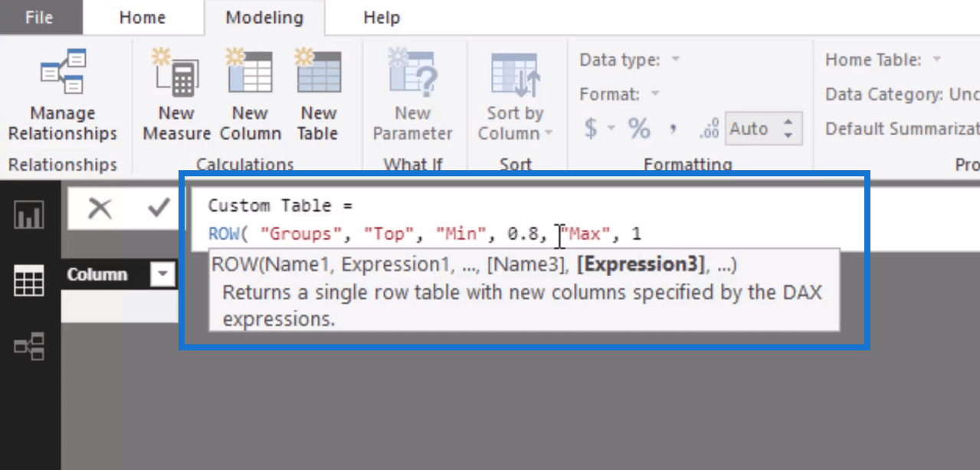Viewport: 980px width, 470px height.
Task: Open Manage Relationships
Action: tap(62, 96)
